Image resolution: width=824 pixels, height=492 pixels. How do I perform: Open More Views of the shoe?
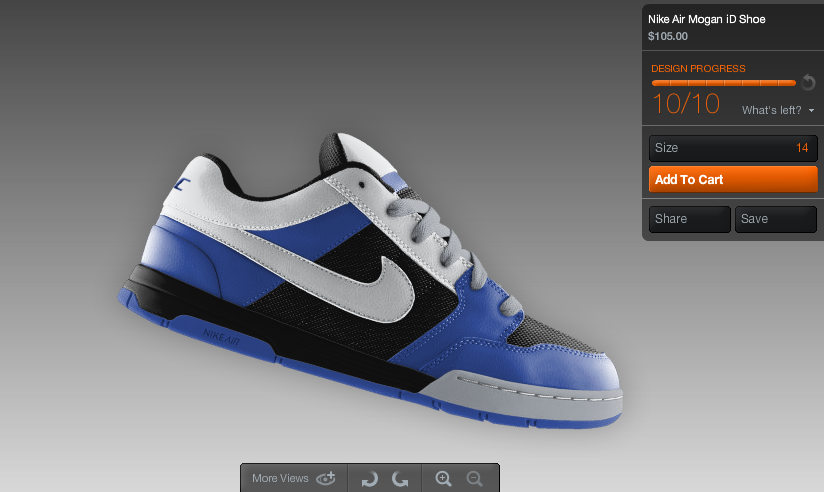(x=294, y=478)
